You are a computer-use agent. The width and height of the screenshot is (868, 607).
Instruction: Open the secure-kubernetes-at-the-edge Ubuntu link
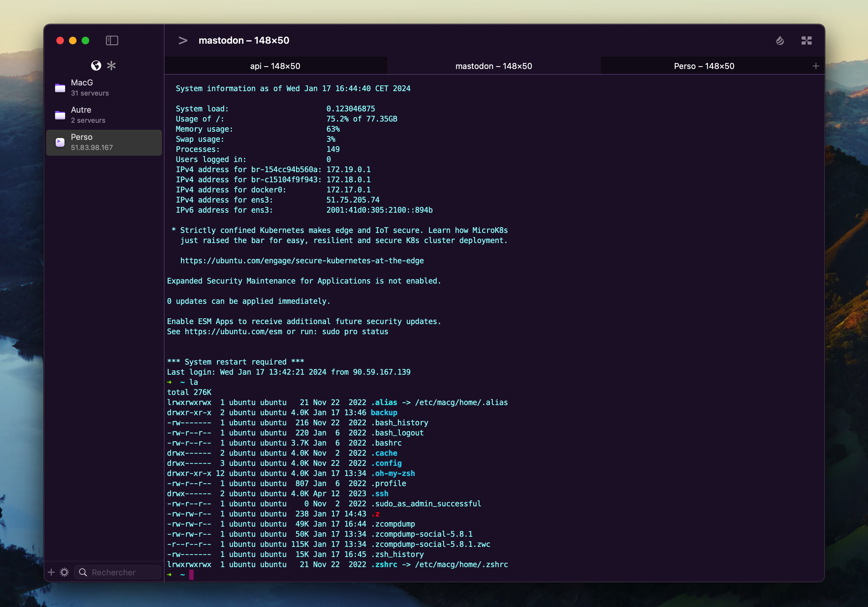[x=302, y=260]
